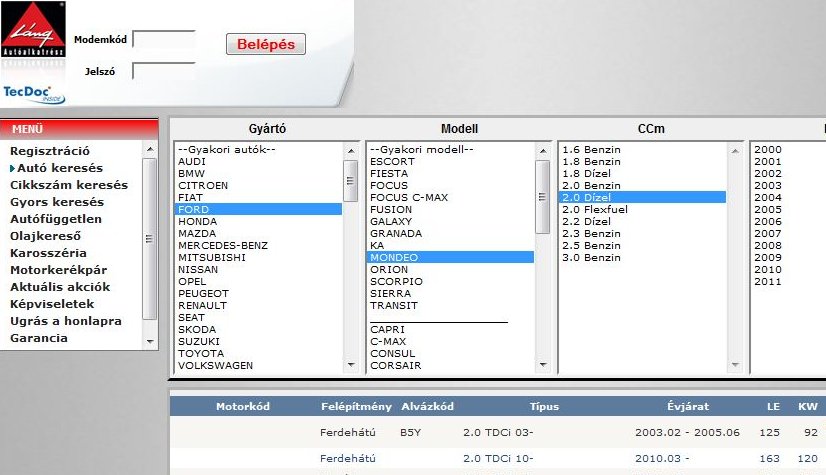Select 2.0 Flexfuel in CCm list
The image size is (826, 475).
[642, 210]
